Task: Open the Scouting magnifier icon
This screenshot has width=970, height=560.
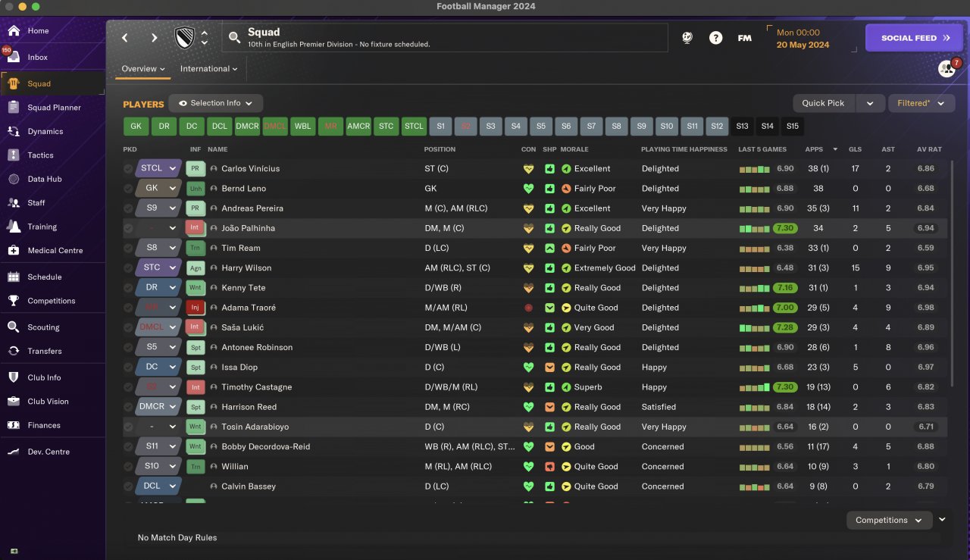Action: point(14,327)
